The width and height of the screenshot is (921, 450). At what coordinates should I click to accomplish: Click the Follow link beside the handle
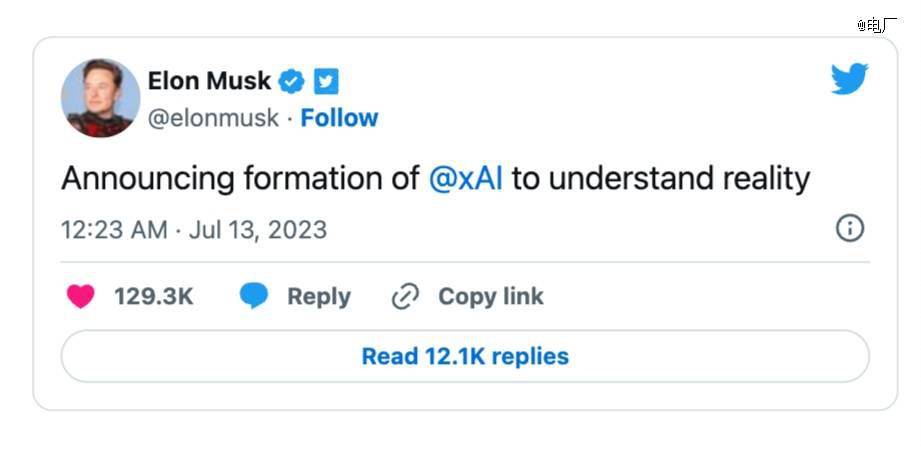[339, 118]
